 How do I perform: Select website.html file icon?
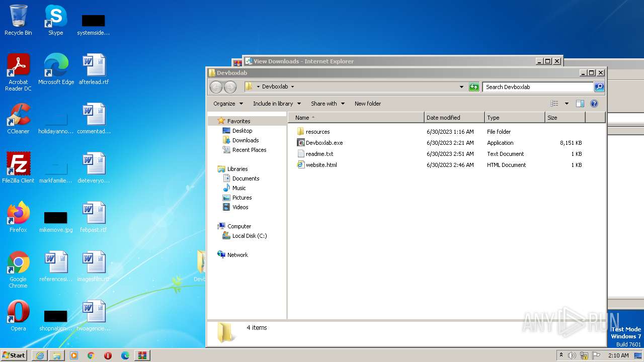pyautogui.click(x=301, y=165)
